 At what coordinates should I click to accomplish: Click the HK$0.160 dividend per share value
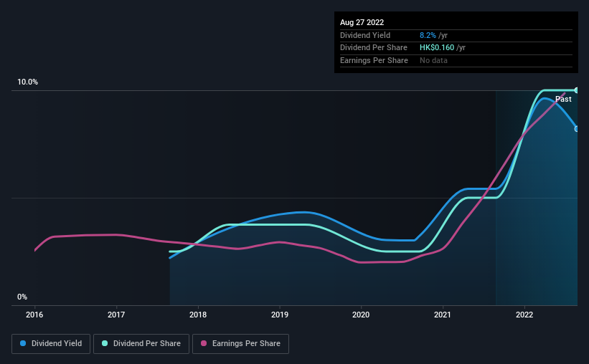pos(437,48)
